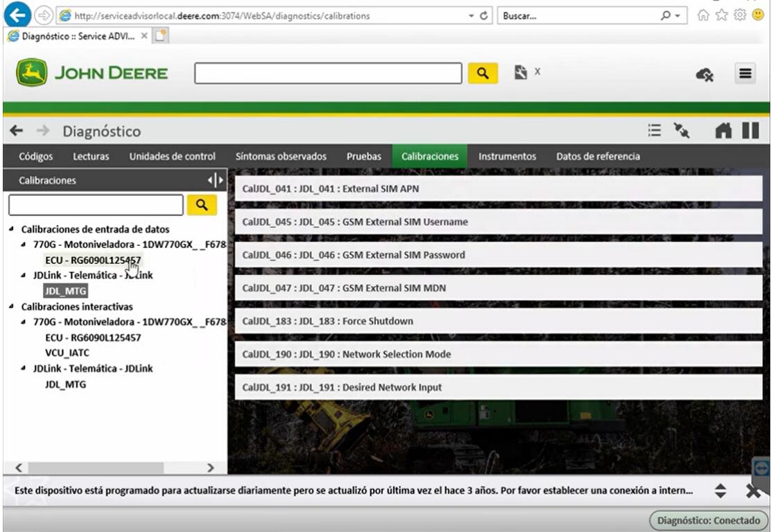Open calibration JDL_046 GSM External SIM Password
The image size is (771, 532).
[x=499, y=255]
